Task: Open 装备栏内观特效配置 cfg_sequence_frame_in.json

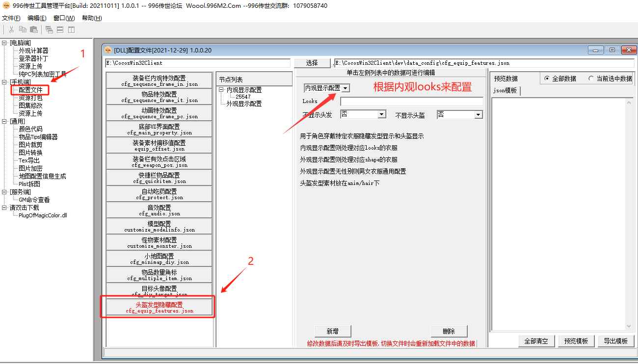Action: point(159,81)
